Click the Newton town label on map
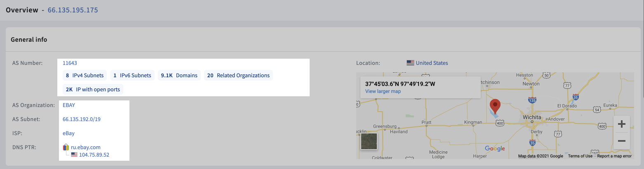This screenshot has width=644, height=169. click(531, 83)
